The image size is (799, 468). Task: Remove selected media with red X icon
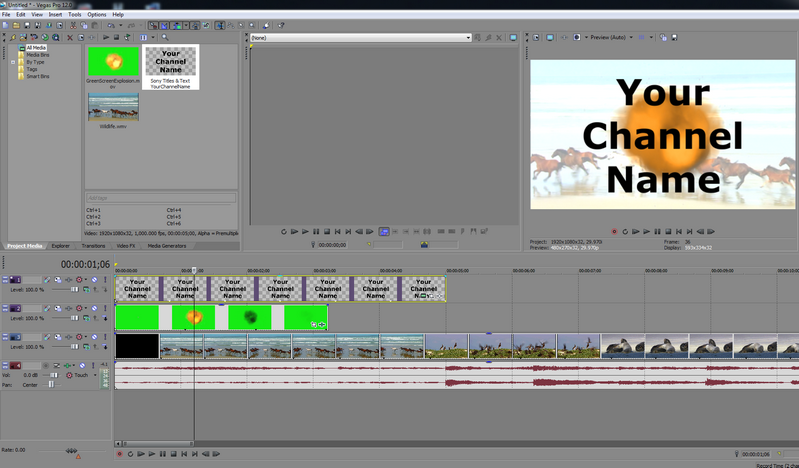pos(70,37)
